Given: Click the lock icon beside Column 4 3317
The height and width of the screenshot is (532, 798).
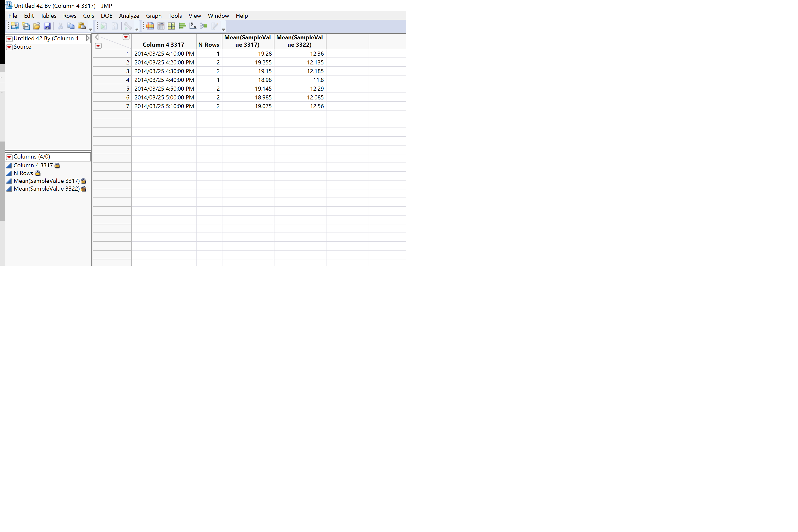Looking at the screenshot, I should tap(57, 165).
